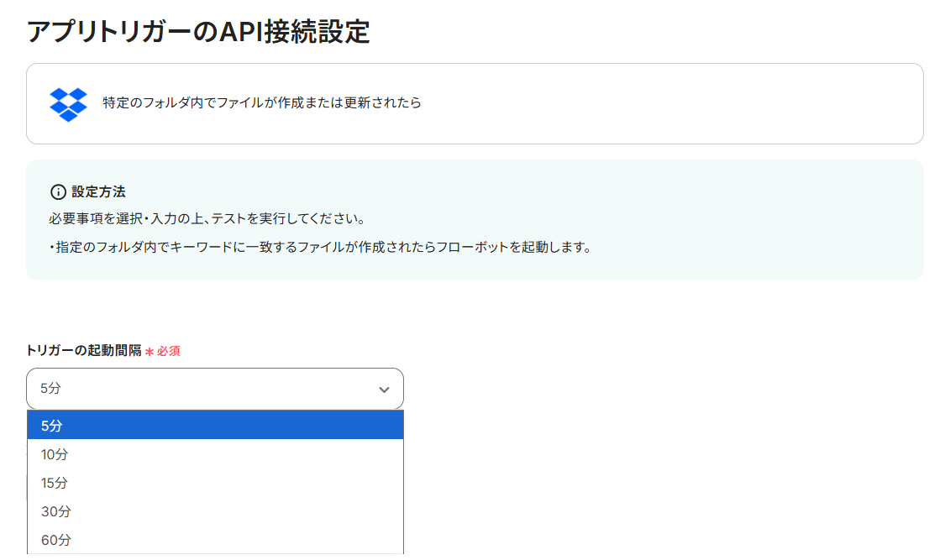The width and height of the screenshot is (950, 560).
Task: Click the info icon beside 設定方法
Action: tap(58, 192)
